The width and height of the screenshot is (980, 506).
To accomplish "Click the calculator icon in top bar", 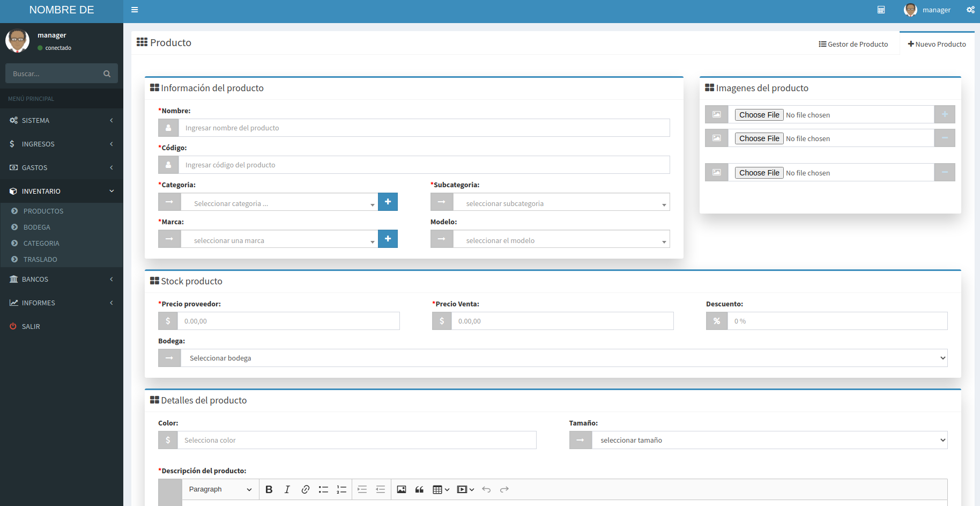I will tap(881, 10).
